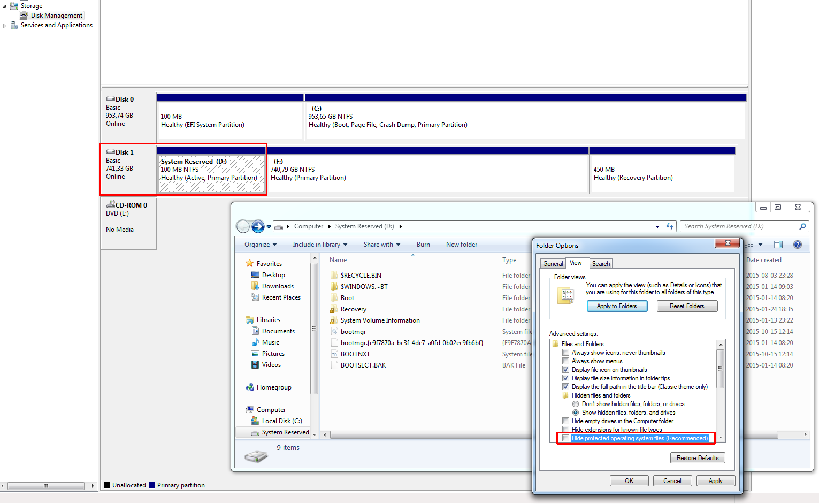
Task: Open the Explorer help question mark icon
Action: point(797,245)
